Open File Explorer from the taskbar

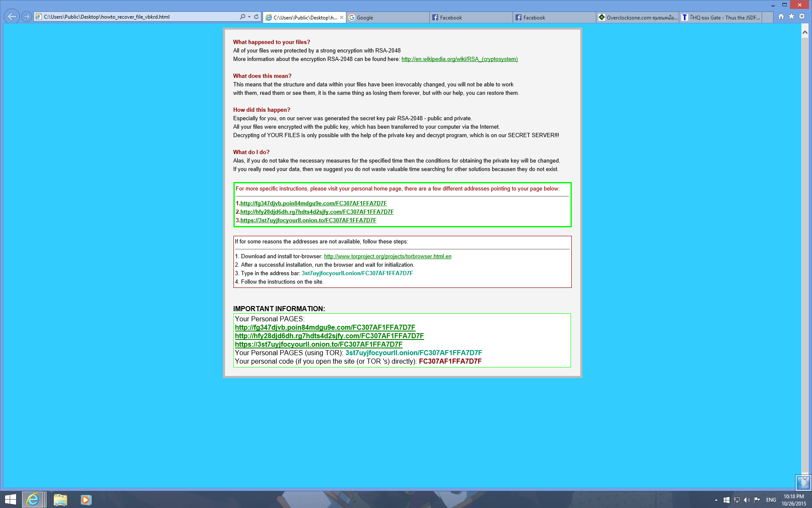click(x=60, y=500)
